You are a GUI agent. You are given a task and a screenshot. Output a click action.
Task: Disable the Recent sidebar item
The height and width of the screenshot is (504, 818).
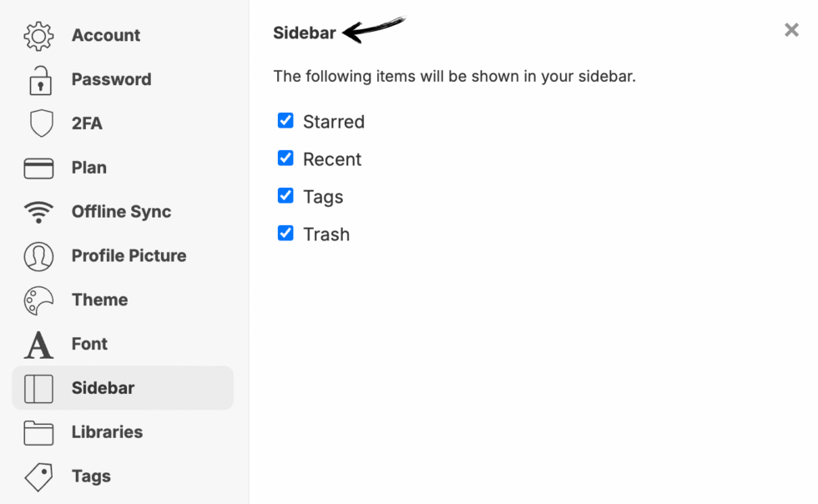(286, 158)
